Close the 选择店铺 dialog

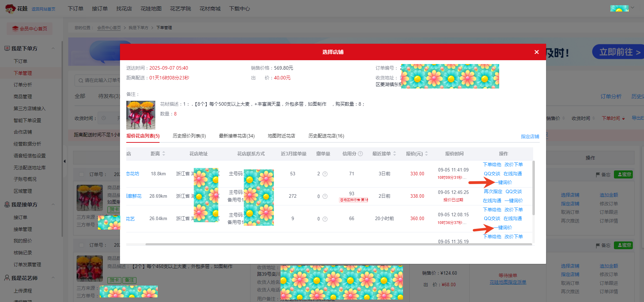point(537,52)
